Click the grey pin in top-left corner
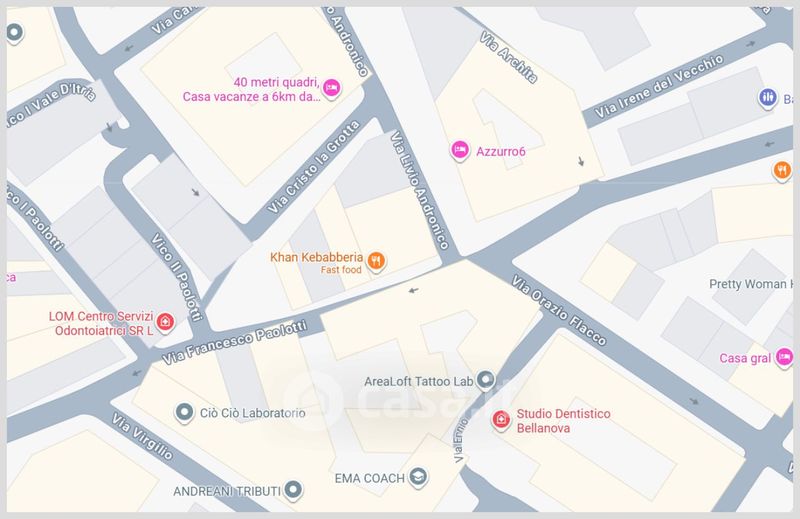Viewport: 800px width, 519px height. (14, 33)
